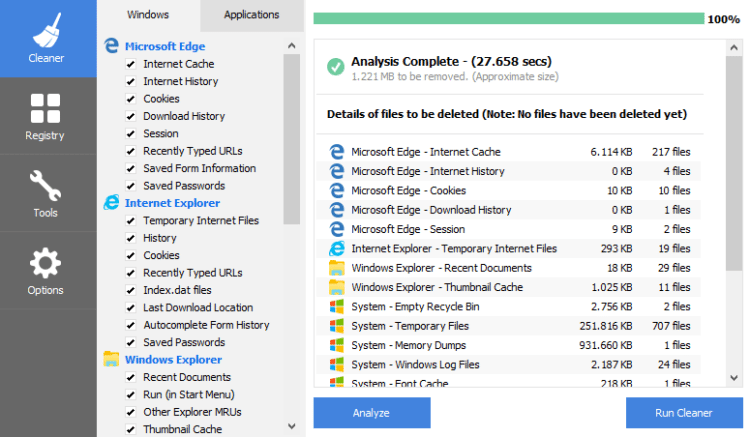Toggle Microsoft Edge Download History checkbox

131,116
